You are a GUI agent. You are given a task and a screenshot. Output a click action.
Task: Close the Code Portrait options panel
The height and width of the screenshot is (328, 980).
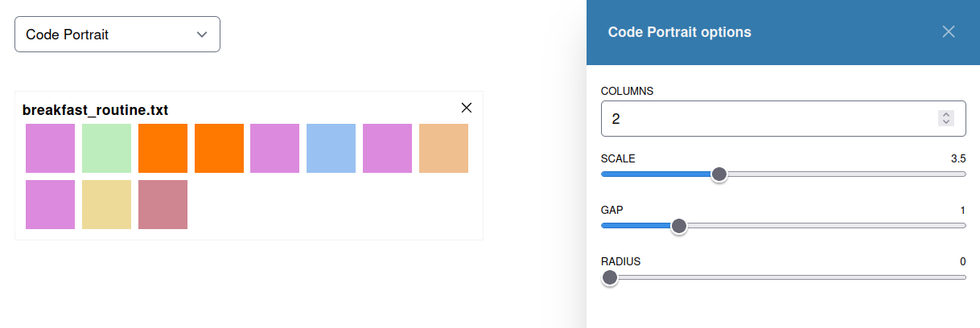coord(949,31)
